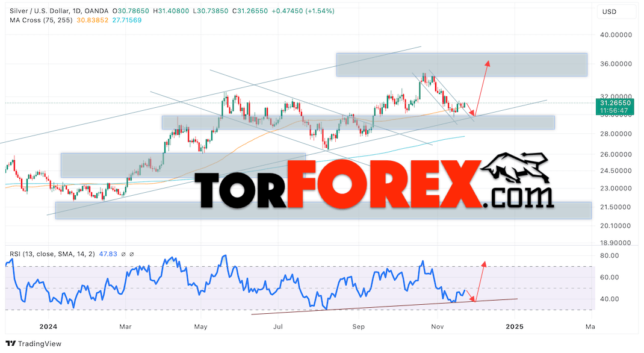644x353 pixels.
Task: Click the Jul date axis label
Action: click(278, 326)
